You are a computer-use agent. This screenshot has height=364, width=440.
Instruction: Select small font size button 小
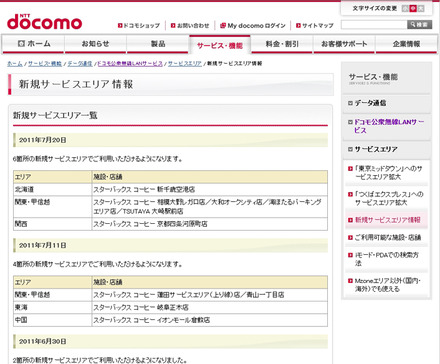405,8
